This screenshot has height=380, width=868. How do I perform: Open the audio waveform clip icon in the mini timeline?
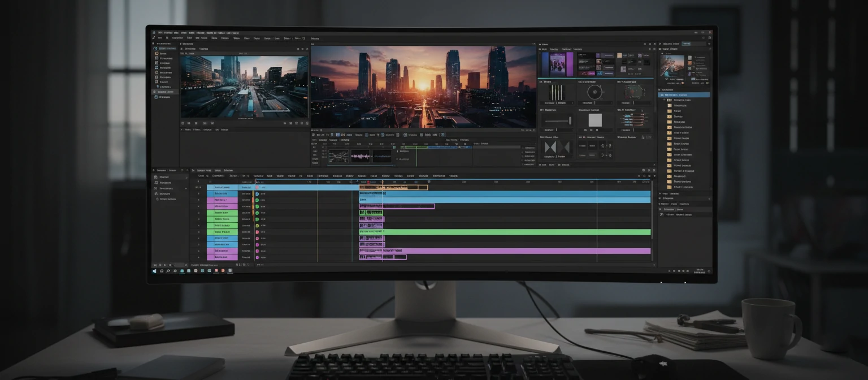tap(361, 155)
